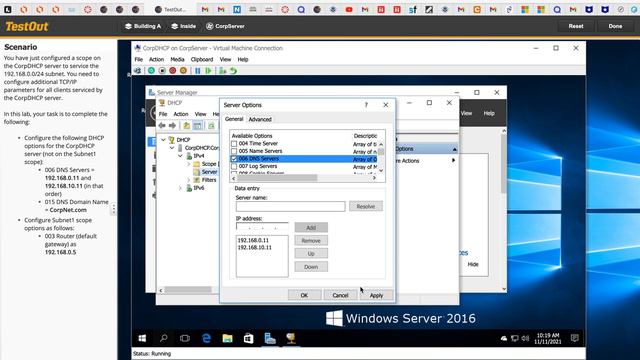The height and width of the screenshot is (360, 640).
Task: Open the Store icon on the VM taskbar
Action: pyautogui.click(x=249, y=338)
